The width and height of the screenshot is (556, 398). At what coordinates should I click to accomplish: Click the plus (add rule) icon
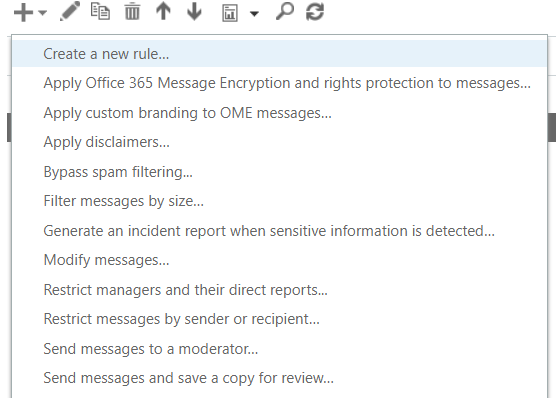tap(23, 13)
